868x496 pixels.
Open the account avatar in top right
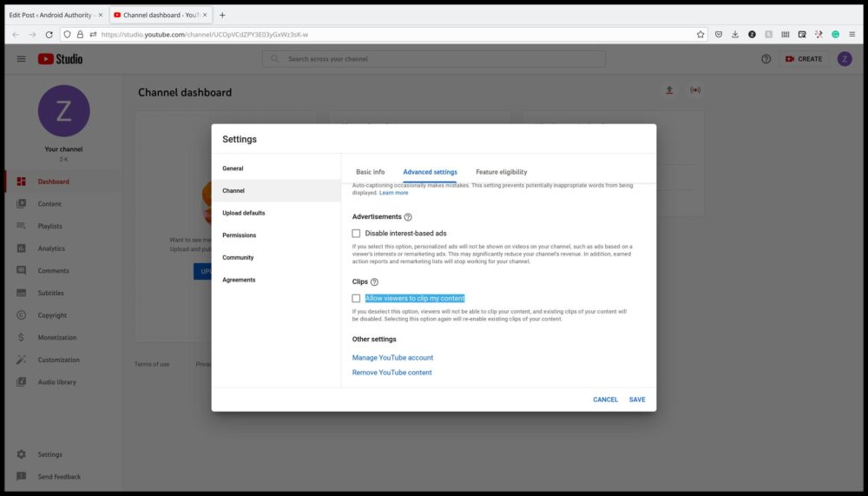point(845,59)
